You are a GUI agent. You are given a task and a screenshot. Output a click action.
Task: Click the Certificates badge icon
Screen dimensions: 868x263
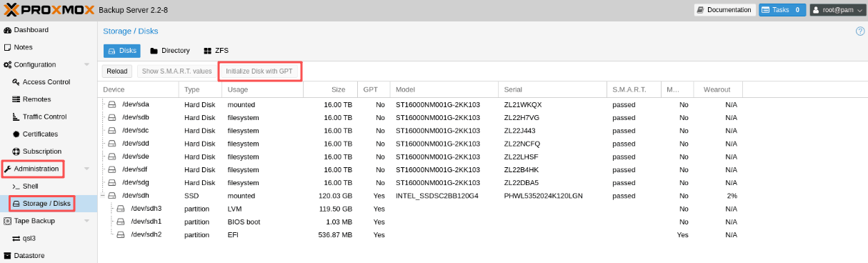(16, 134)
